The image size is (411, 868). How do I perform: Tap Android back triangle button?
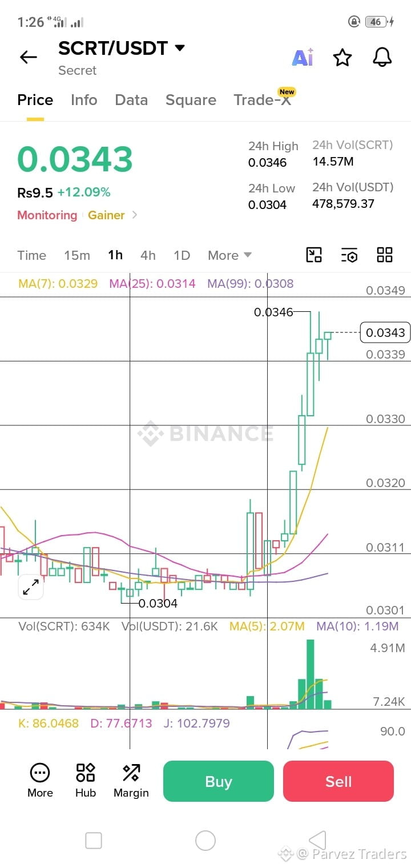click(317, 841)
